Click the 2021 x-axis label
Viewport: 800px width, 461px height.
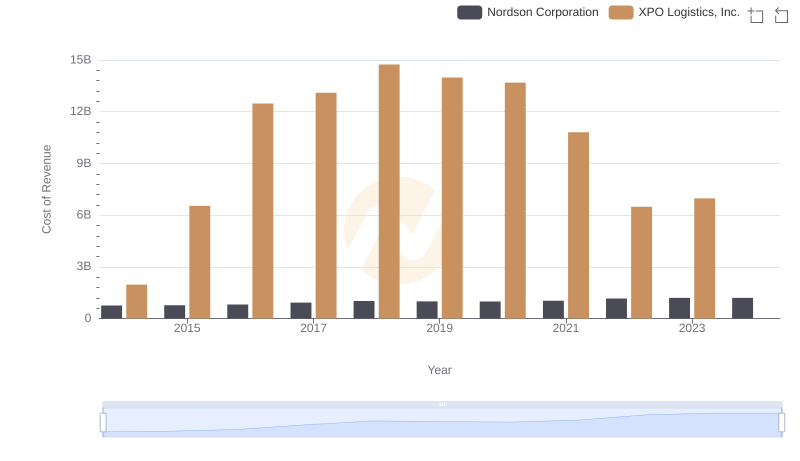[566, 328]
